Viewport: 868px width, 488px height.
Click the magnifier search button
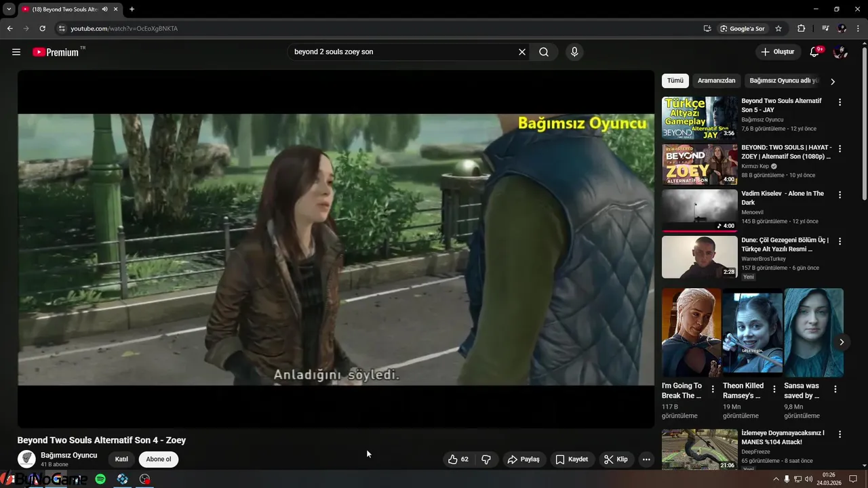[x=544, y=52]
